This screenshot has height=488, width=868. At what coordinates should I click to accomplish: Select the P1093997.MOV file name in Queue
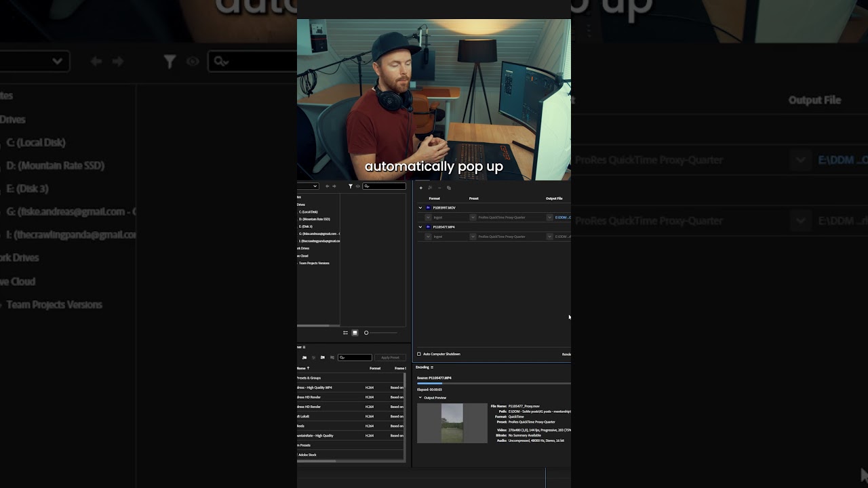click(x=444, y=208)
